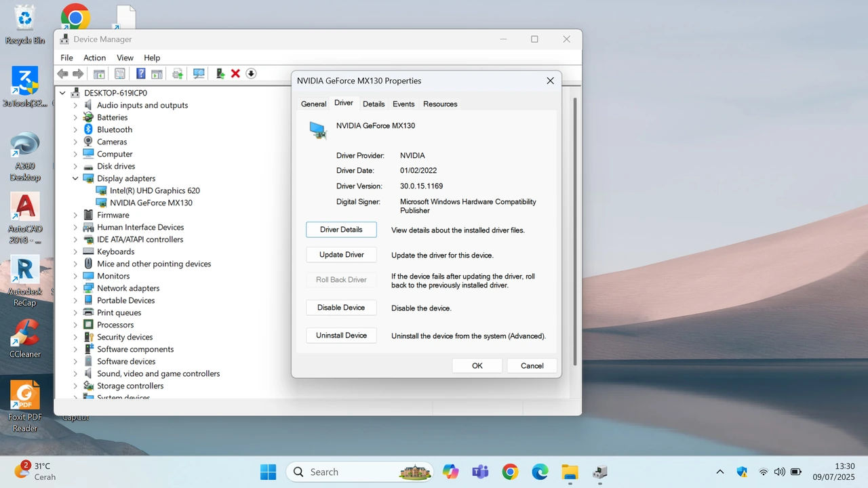Click the Batteries icon in device tree
The width and height of the screenshot is (868, 488).
(88, 117)
